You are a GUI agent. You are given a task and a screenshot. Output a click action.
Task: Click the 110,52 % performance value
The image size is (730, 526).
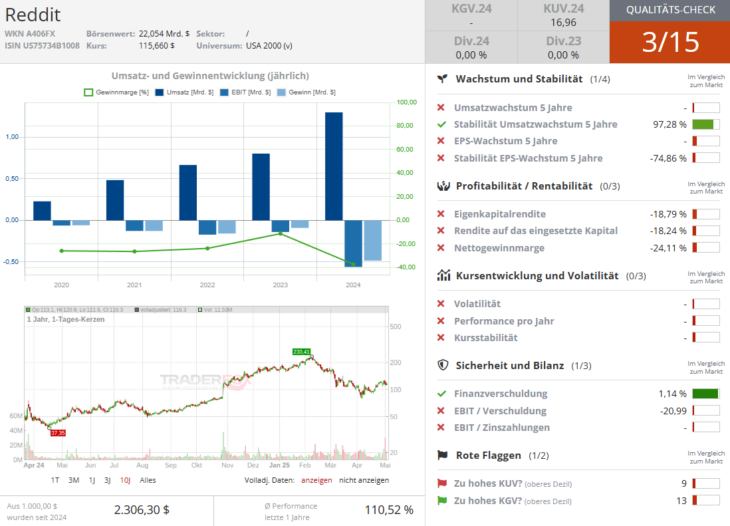(389, 510)
